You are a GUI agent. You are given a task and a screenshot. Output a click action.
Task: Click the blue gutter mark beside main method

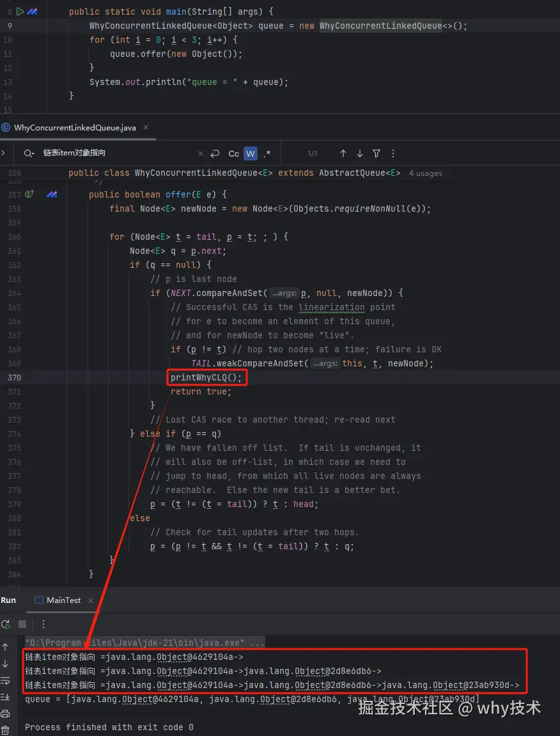click(32, 12)
